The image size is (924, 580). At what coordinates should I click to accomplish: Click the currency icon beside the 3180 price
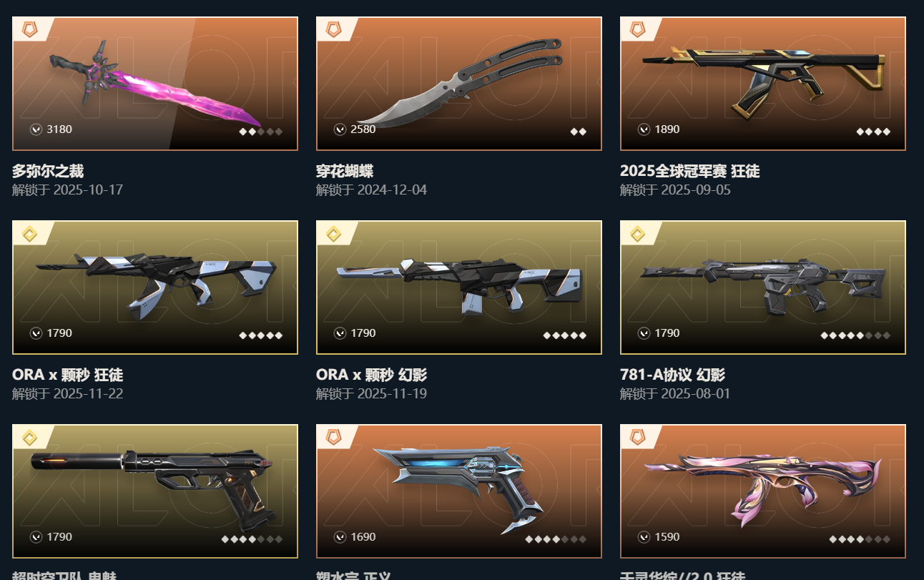click(x=36, y=129)
